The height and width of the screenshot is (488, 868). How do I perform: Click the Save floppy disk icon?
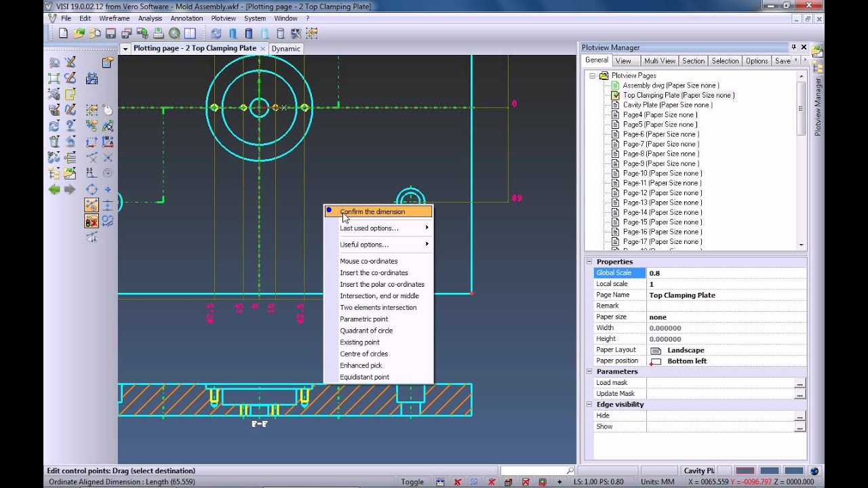point(111,33)
